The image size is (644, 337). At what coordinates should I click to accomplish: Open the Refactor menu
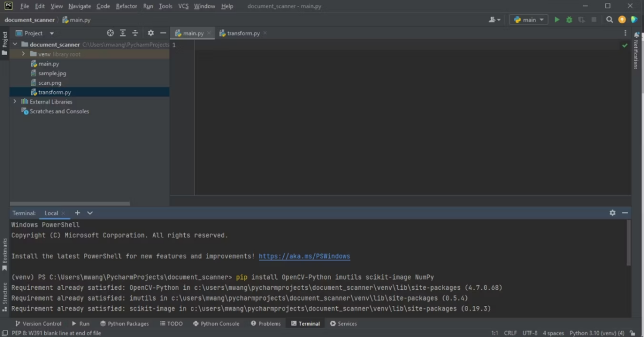click(x=126, y=6)
